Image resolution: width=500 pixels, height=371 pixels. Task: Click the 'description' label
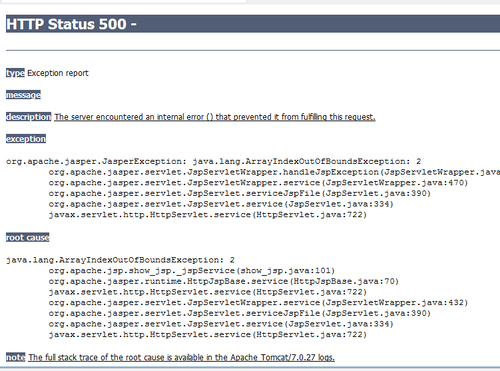(29, 117)
